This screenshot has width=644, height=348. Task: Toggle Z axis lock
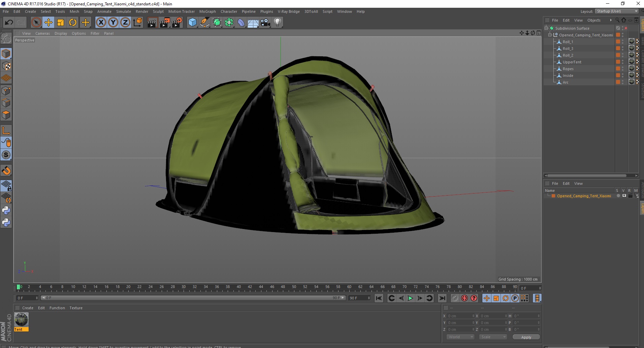(x=125, y=23)
